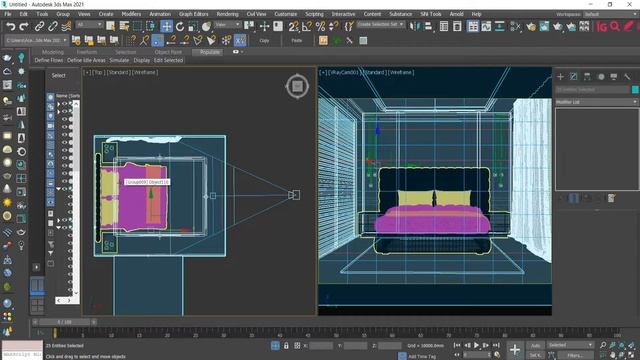Click the Mirror tool icon
The image size is (640, 360).
point(414,27)
